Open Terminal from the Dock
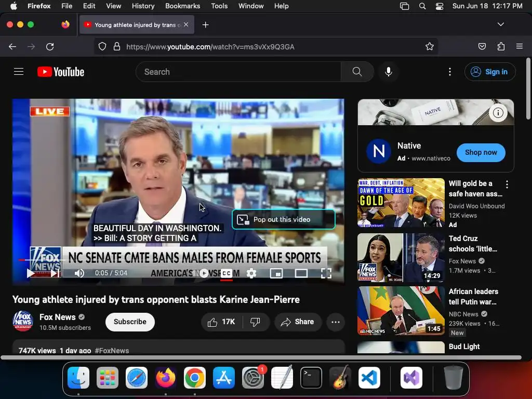 pos(311,378)
